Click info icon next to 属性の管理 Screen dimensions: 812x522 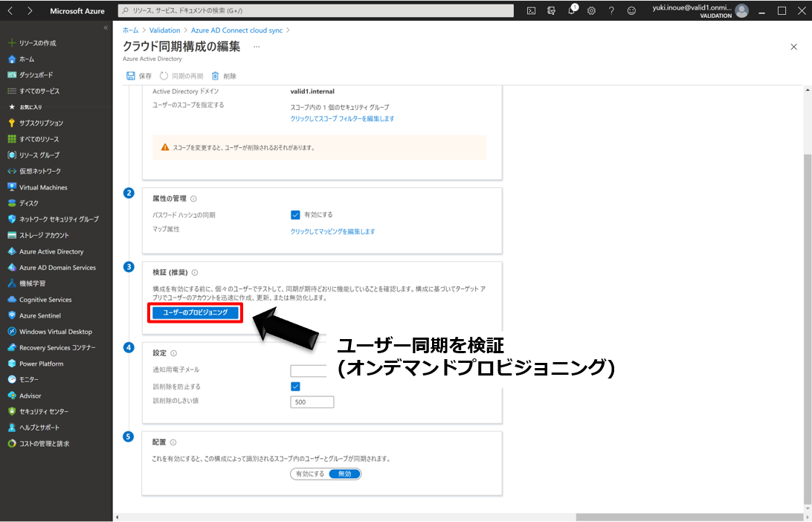(x=193, y=199)
